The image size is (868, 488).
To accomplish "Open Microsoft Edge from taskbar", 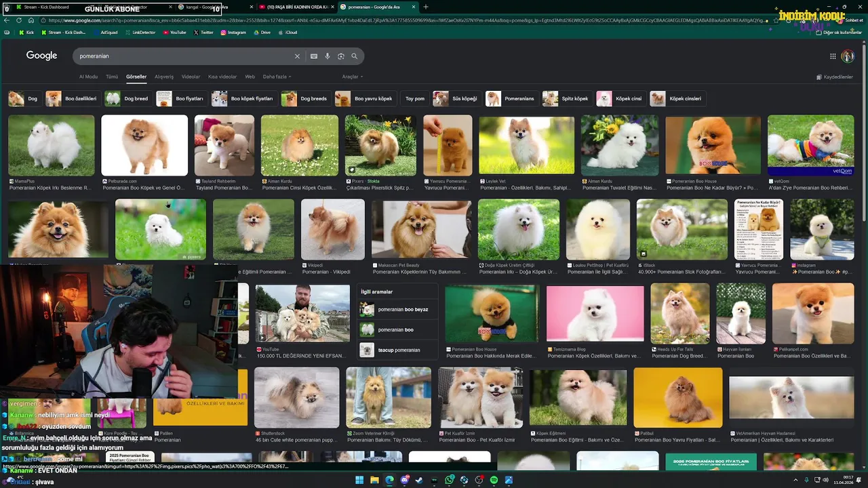I will pyautogui.click(x=389, y=480).
